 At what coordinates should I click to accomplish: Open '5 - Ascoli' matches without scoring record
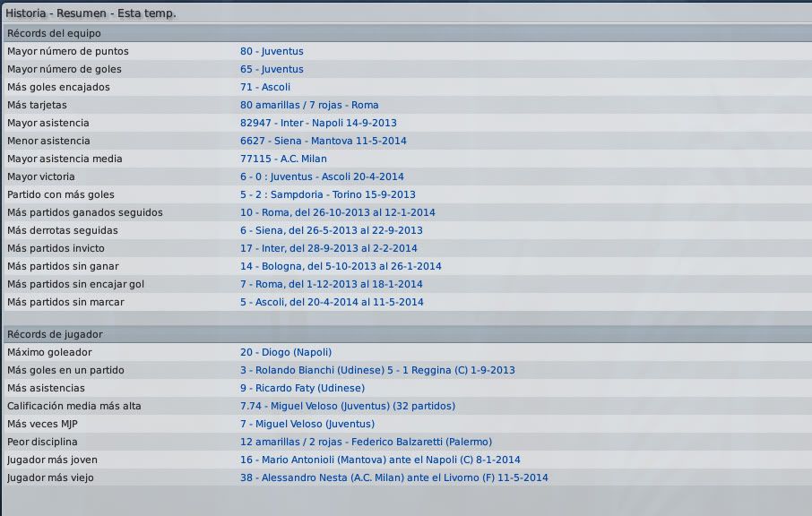332,302
